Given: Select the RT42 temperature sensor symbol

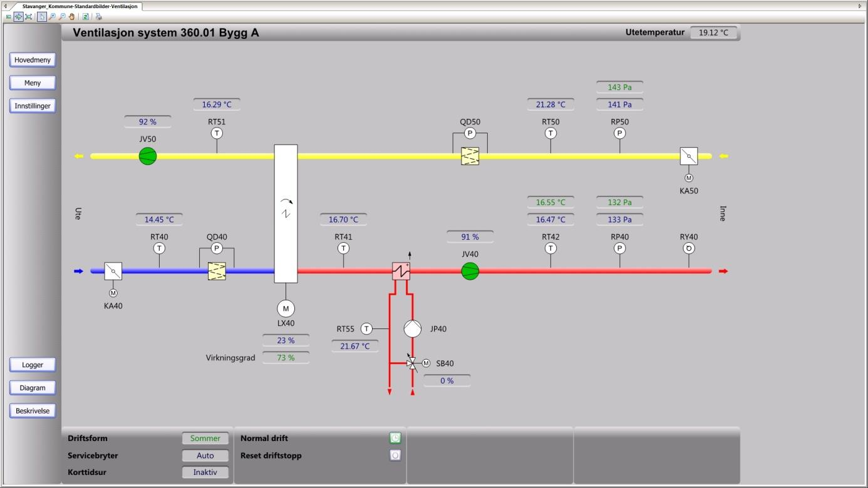Looking at the screenshot, I should 550,248.
